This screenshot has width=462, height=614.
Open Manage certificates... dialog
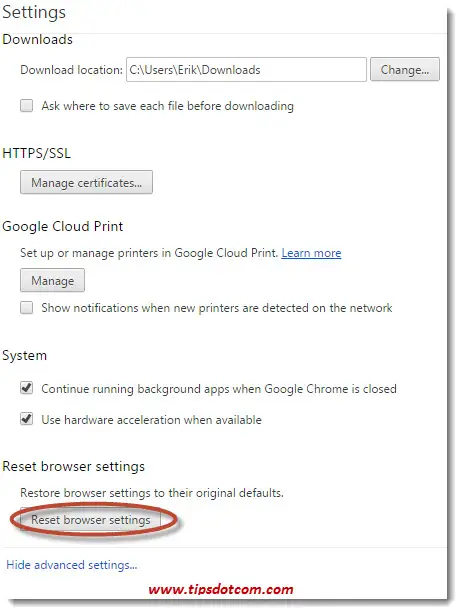[x=87, y=182]
